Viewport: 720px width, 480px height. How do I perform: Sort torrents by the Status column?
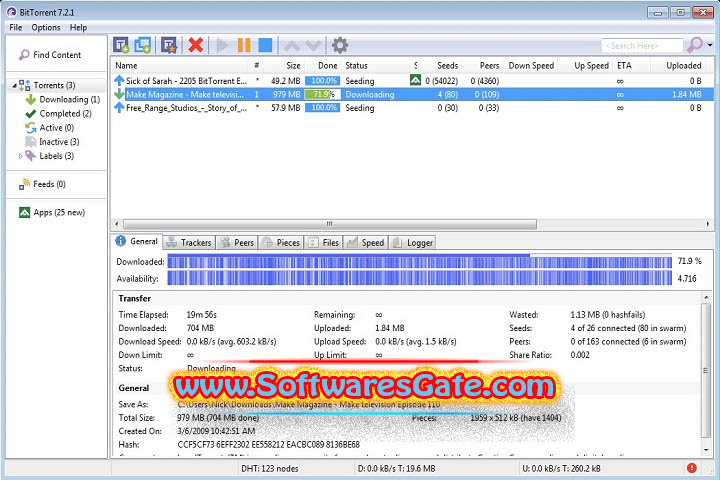pos(356,66)
